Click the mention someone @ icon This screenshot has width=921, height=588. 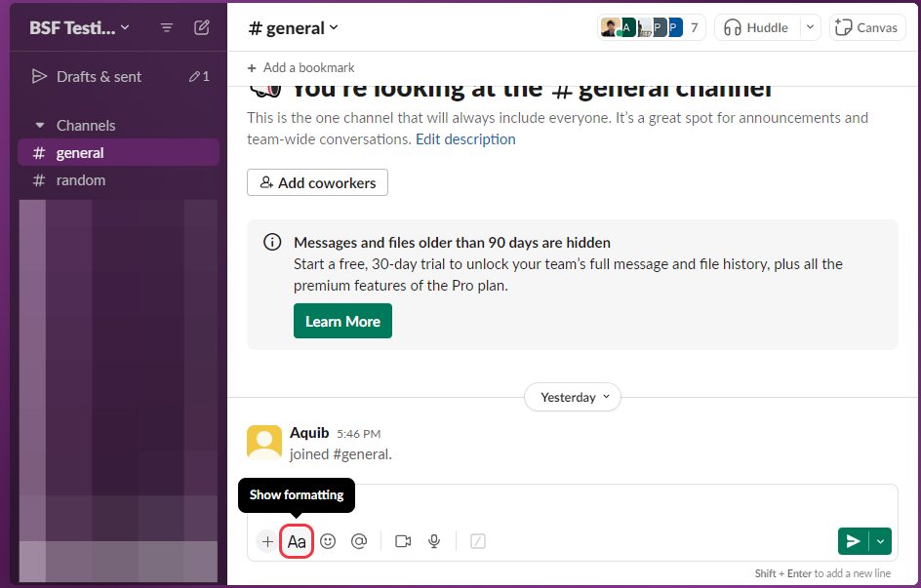[x=358, y=541]
